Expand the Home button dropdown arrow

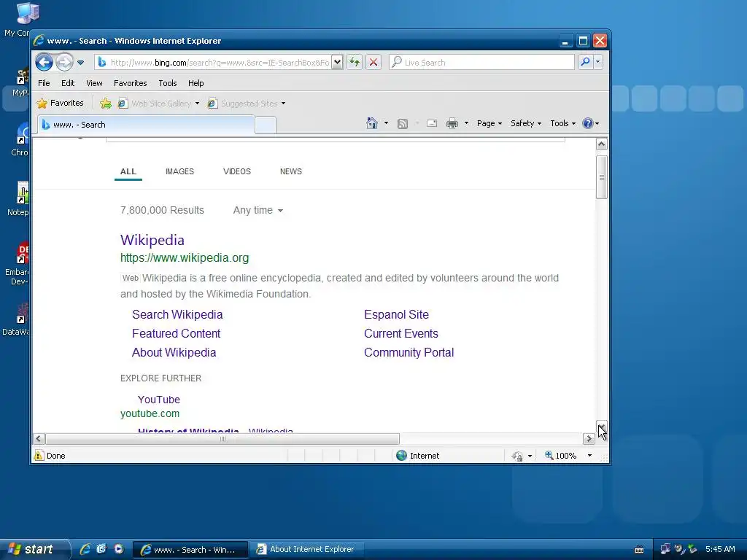point(387,123)
